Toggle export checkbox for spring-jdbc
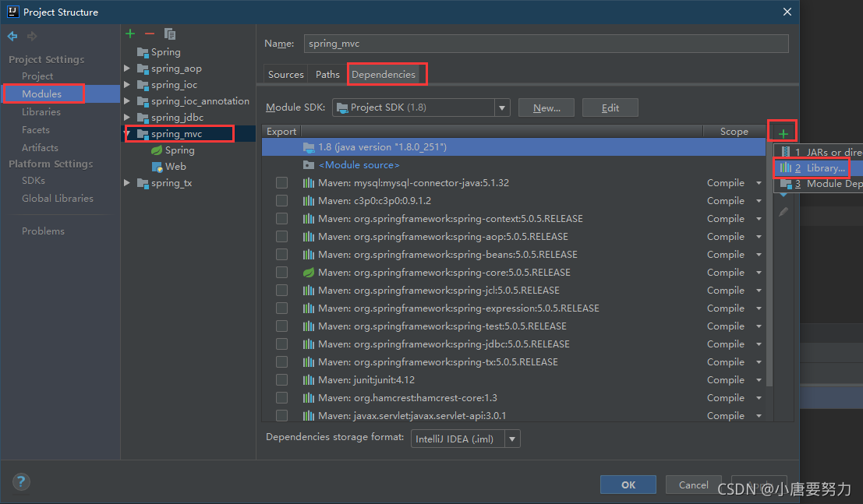 (x=281, y=344)
